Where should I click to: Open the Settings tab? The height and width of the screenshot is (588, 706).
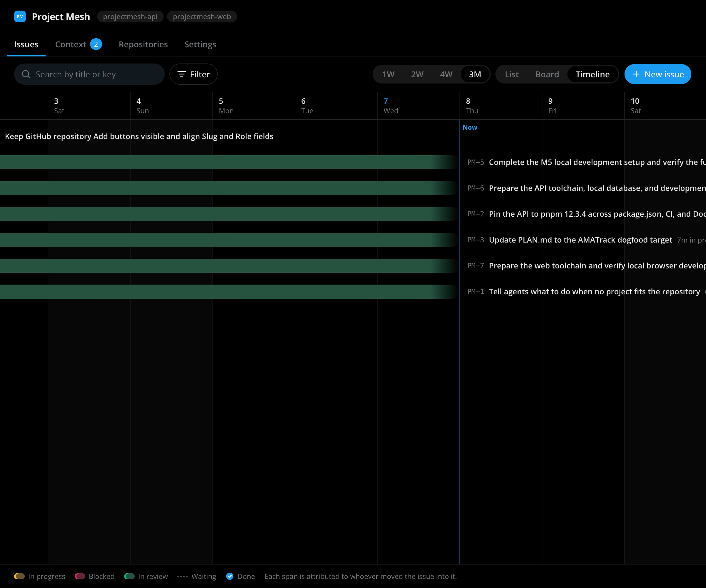(x=200, y=44)
